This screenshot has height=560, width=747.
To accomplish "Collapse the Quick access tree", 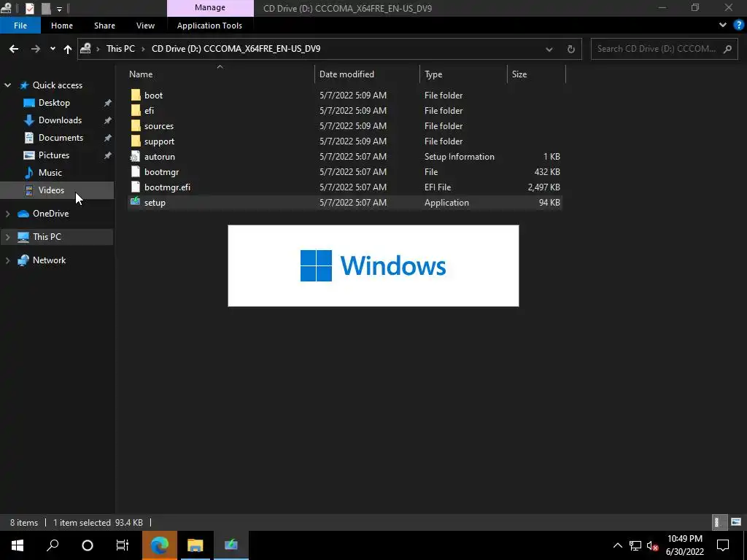I will click(7, 85).
